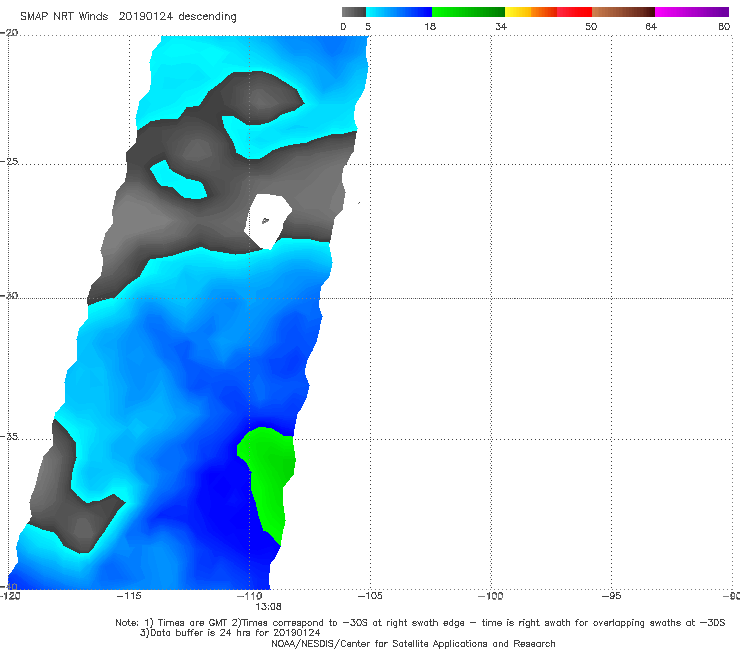Click the 'Times are GMT' note line
740x650 pixels.
pos(420,623)
